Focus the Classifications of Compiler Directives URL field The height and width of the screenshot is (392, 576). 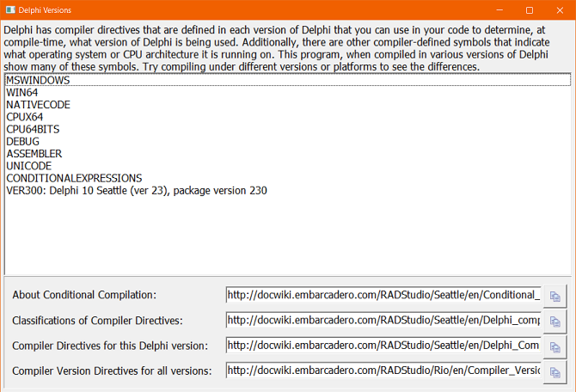point(383,321)
